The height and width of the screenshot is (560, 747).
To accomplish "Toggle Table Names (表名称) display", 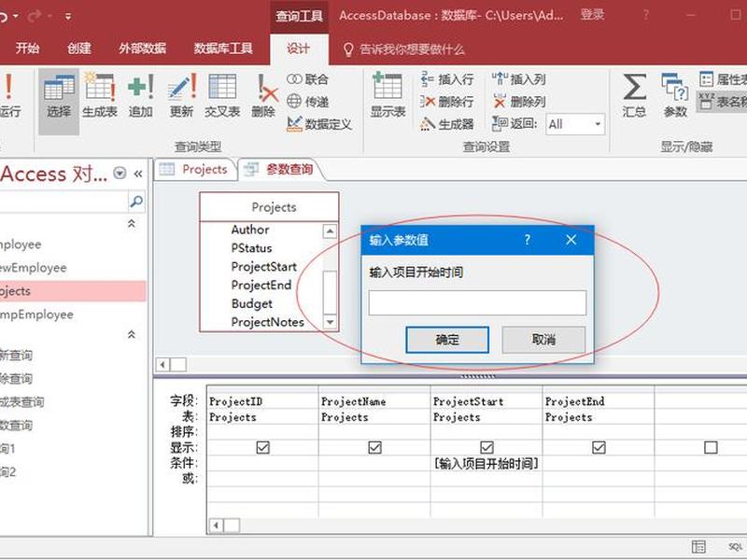I will tap(722, 102).
